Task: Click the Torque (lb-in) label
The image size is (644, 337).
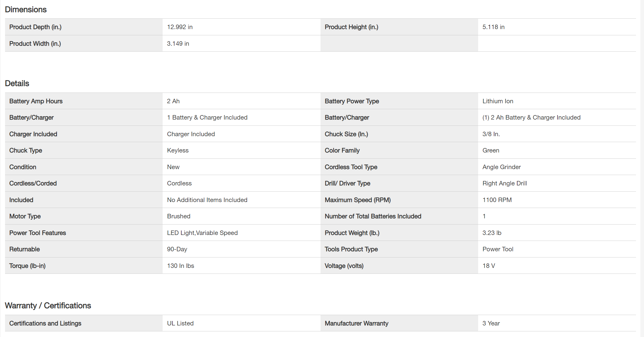Action: coord(27,266)
